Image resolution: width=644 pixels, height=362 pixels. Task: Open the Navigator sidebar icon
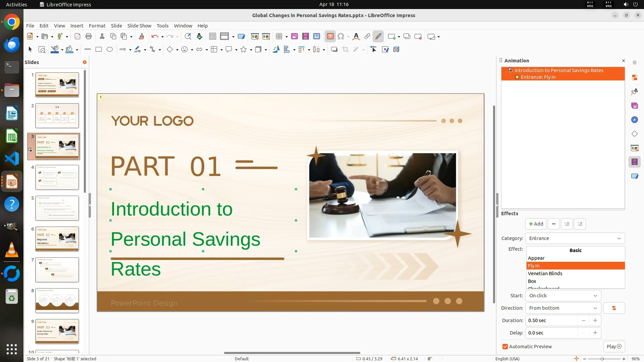click(634, 120)
